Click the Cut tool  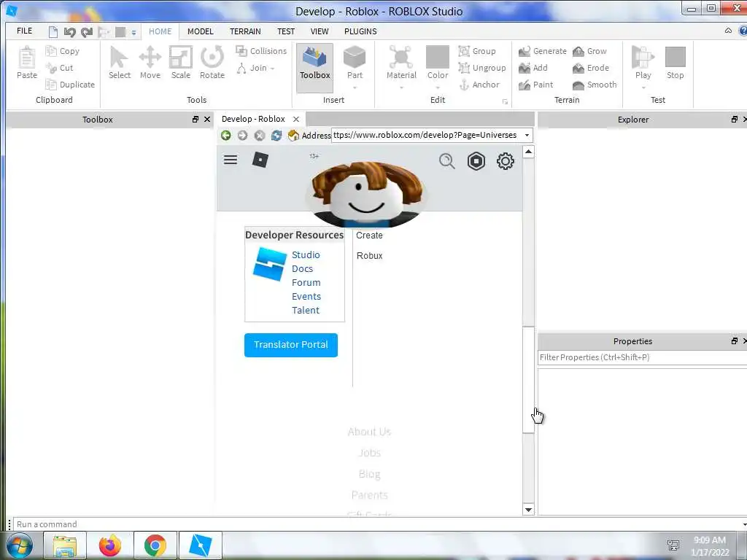click(60, 68)
